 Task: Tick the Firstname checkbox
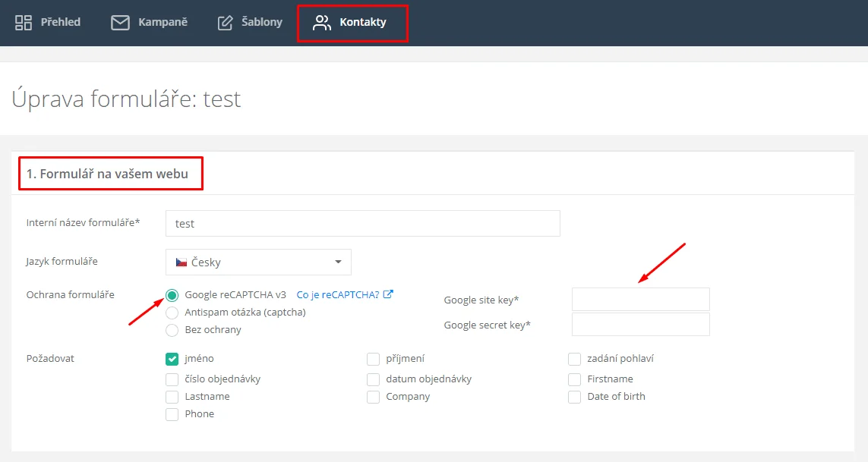575,379
